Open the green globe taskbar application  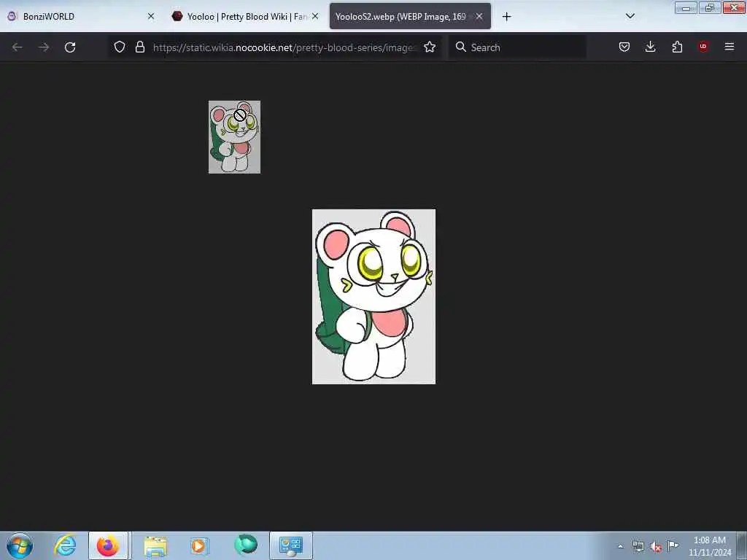click(x=245, y=545)
